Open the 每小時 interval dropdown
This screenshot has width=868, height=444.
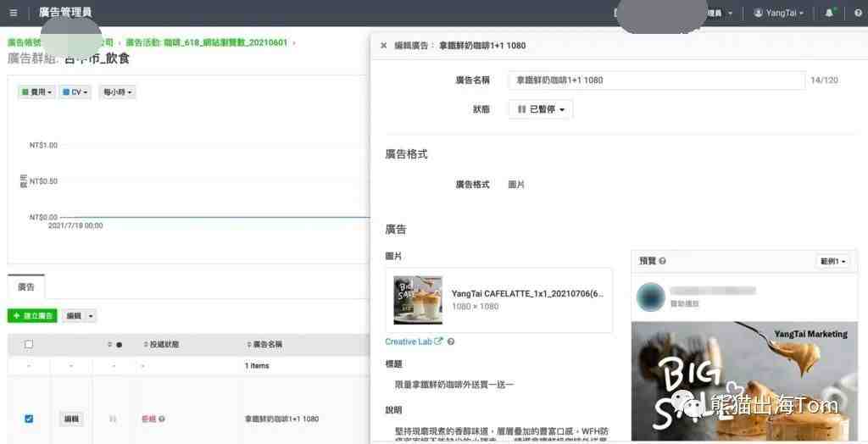pos(117,92)
